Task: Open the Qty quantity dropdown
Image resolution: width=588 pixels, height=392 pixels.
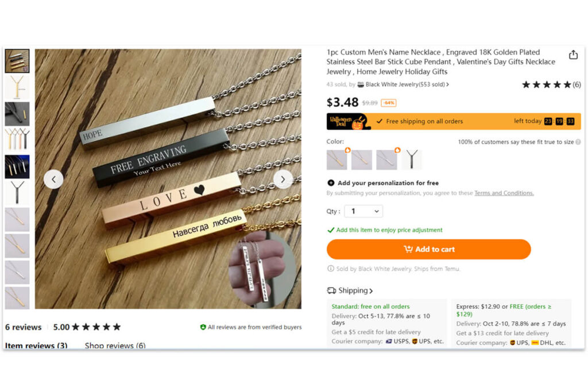Action: click(363, 211)
